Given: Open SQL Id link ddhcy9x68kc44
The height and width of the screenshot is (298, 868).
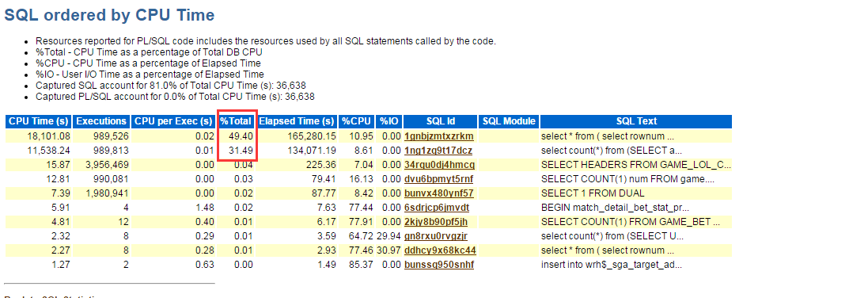Looking at the screenshot, I should click(440, 250).
